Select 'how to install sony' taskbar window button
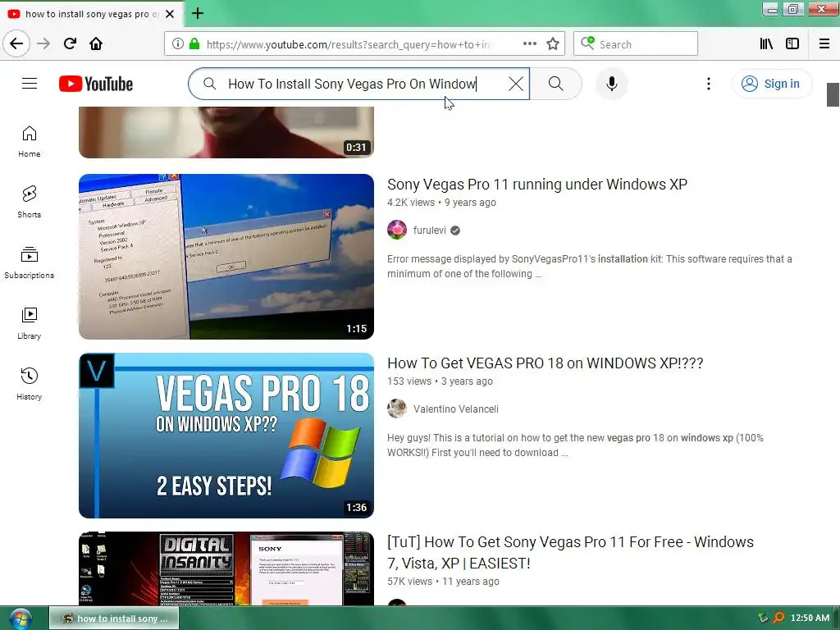The image size is (840, 630). click(x=114, y=619)
